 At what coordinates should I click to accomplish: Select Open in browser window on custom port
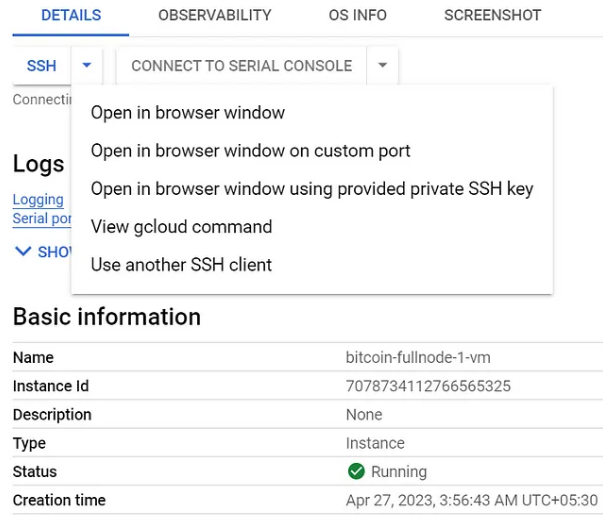[x=251, y=151]
